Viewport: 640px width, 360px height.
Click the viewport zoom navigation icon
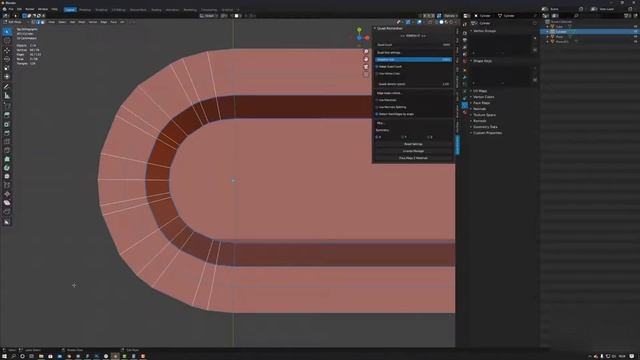pos(366,52)
